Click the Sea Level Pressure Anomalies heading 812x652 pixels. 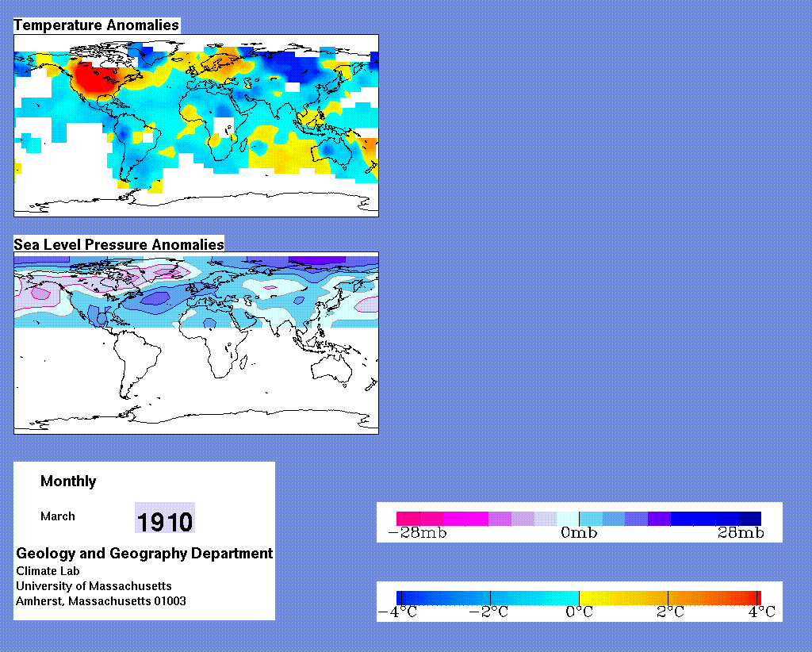pos(119,244)
